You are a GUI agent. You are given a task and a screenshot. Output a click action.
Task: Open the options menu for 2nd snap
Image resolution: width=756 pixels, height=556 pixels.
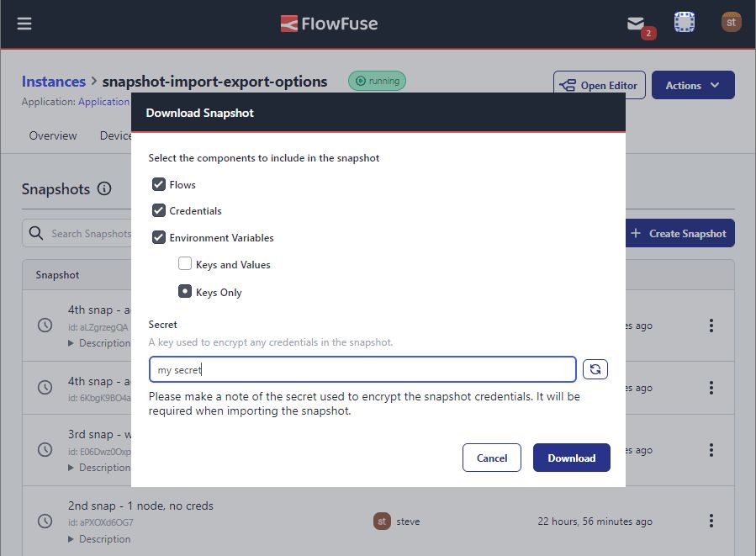pyautogui.click(x=711, y=521)
